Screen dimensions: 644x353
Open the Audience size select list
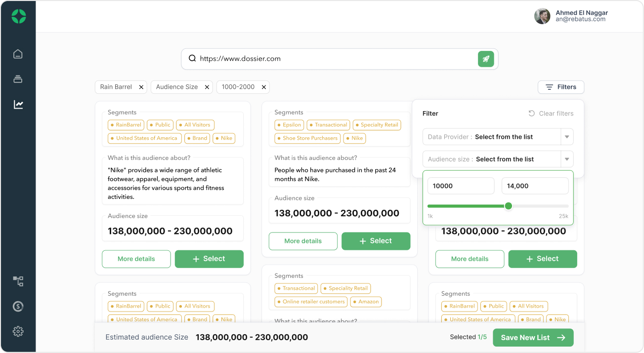[498, 159]
